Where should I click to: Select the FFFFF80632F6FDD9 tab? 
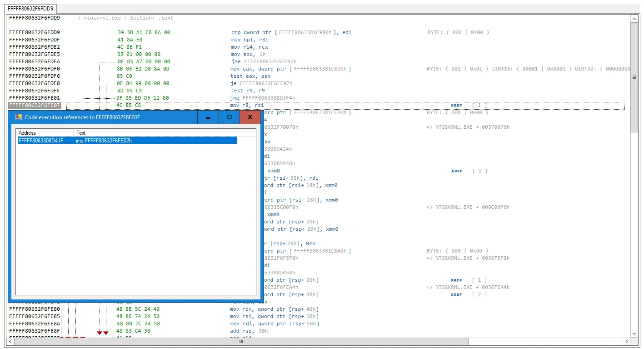(31, 9)
